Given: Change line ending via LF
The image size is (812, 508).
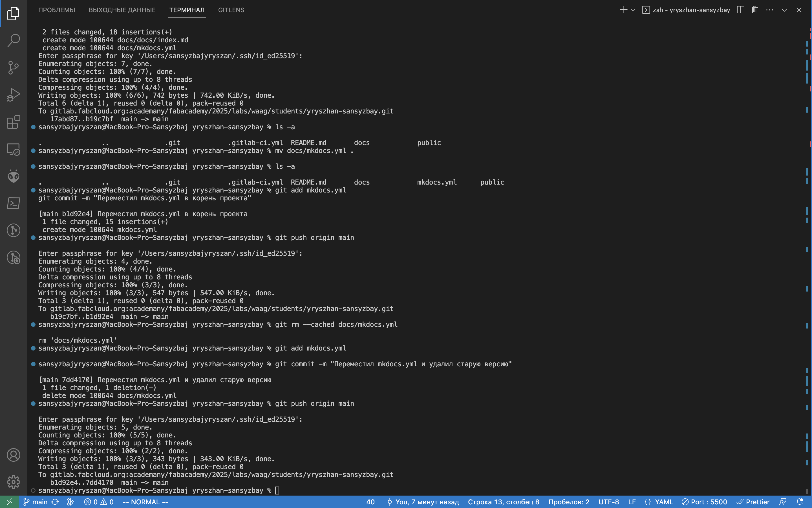Looking at the screenshot, I should tap(632, 502).
